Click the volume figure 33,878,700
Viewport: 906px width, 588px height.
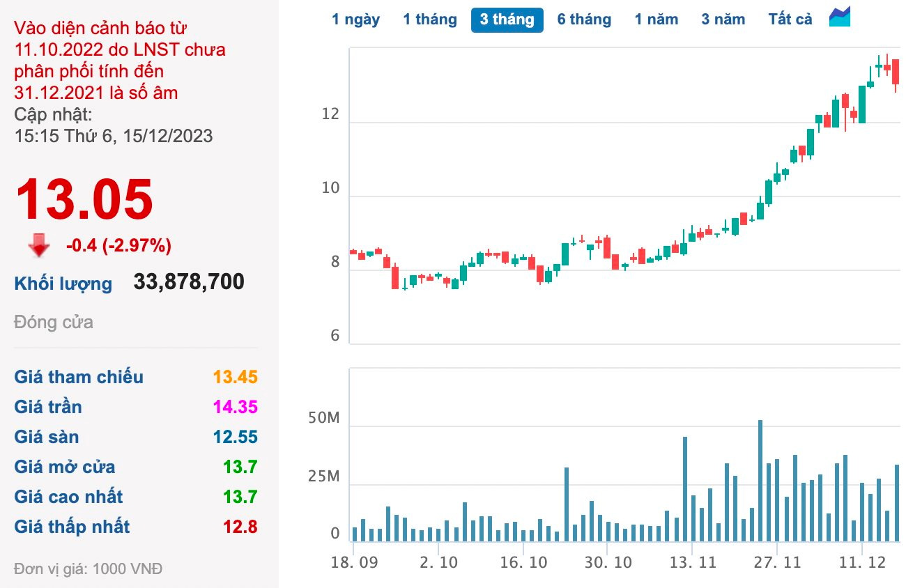pyautogui.click(x=189, y=282)
